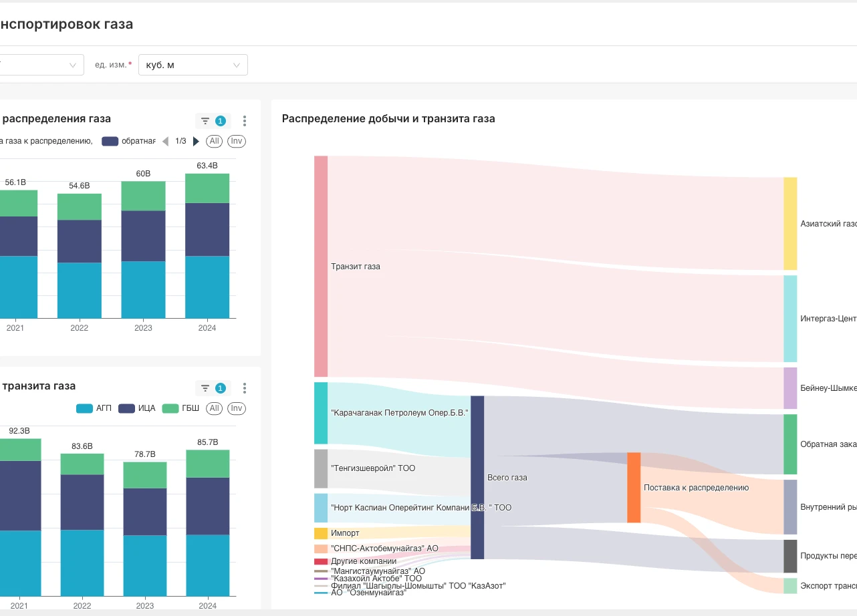857x616 pixels.
Task: Click the yellow "Азиатский газ" destination node
Action: pos(790,224)
